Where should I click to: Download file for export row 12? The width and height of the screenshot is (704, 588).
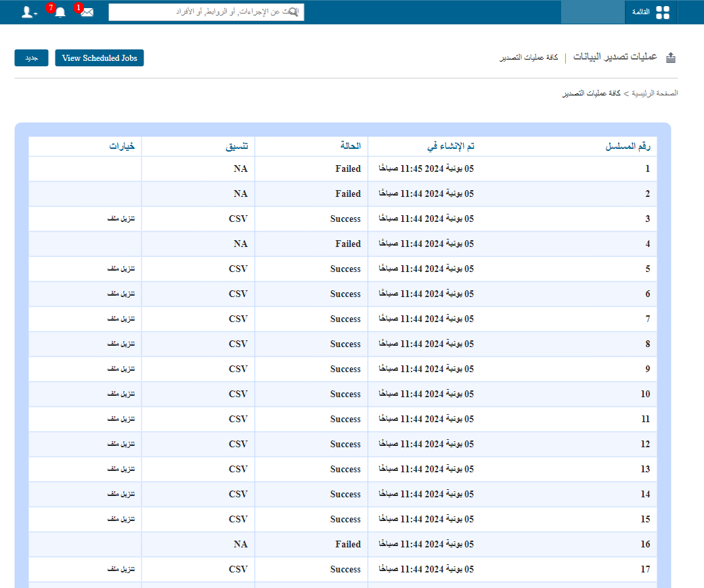pyautogui.click(x=120, y=444)
